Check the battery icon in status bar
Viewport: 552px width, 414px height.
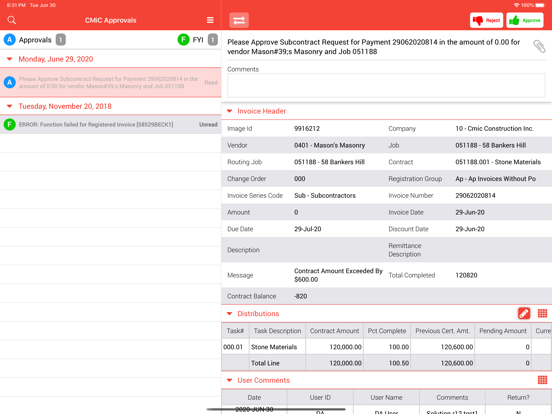pyautogui.click(x=540, y=5)
